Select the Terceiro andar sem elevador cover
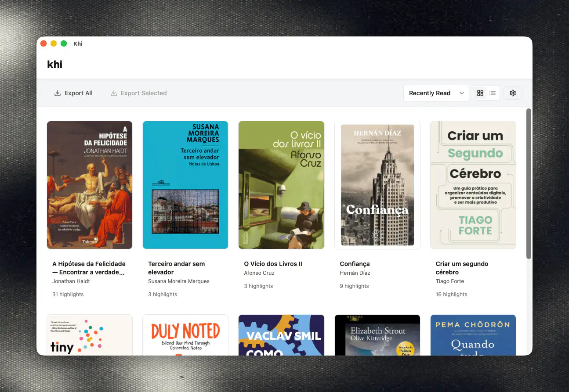This screenshot has width=569, height=392. tap(185, 185)
